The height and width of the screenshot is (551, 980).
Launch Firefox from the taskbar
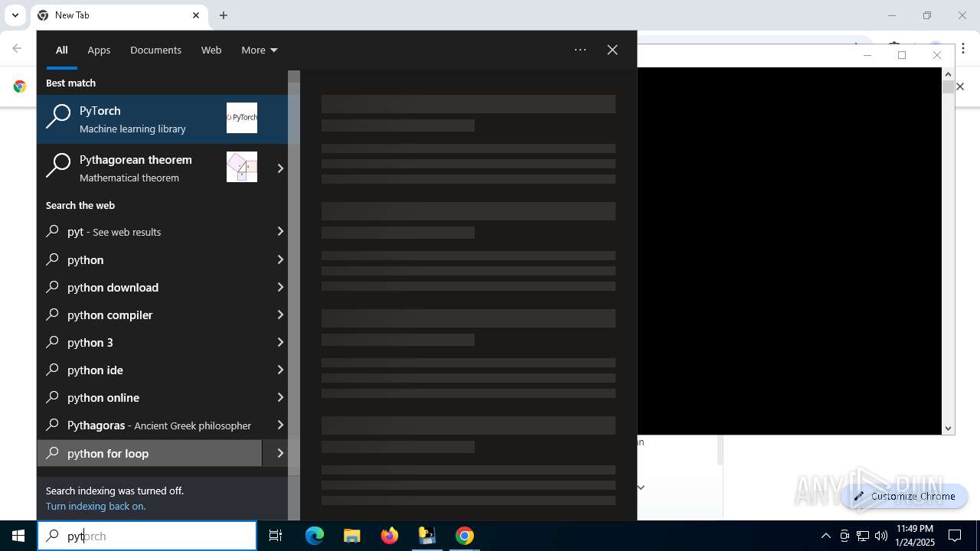pos(389,536)
